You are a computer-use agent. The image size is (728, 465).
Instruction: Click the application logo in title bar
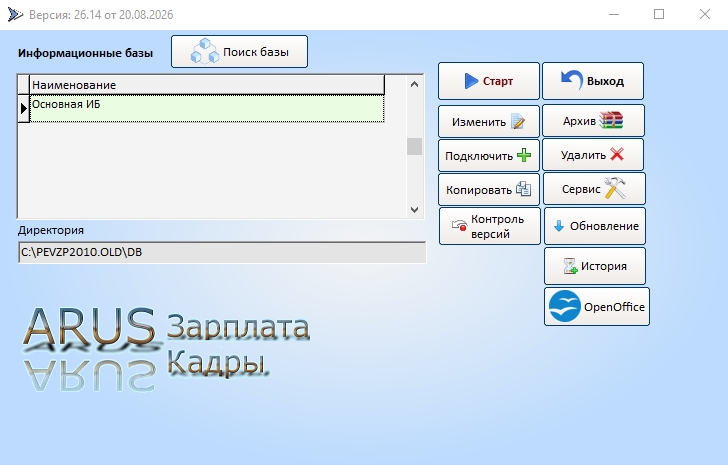pos(15,15)
